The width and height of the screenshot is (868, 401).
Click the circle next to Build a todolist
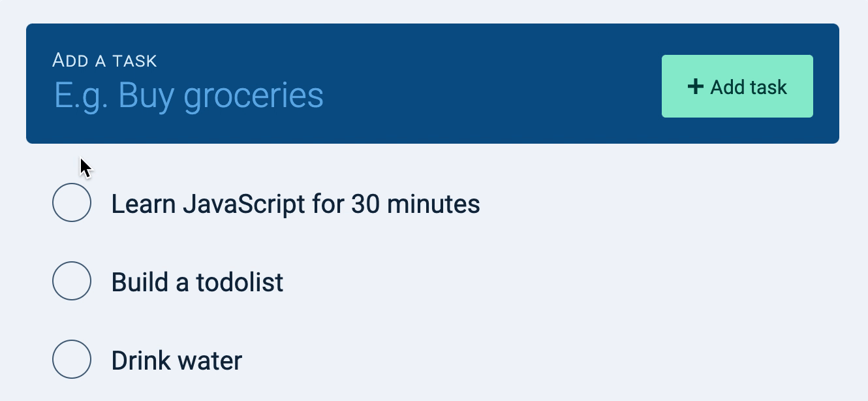72,281
